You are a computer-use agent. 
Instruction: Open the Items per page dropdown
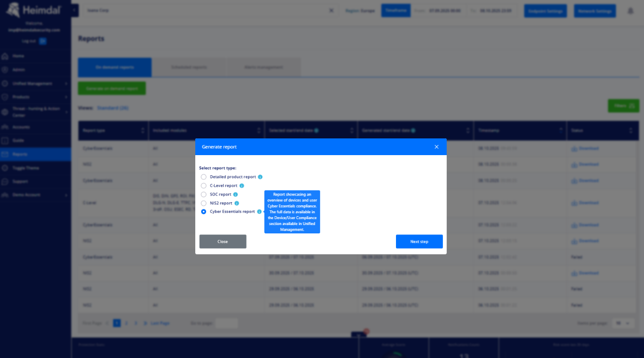pyautogui.click(x=622, y=323)
